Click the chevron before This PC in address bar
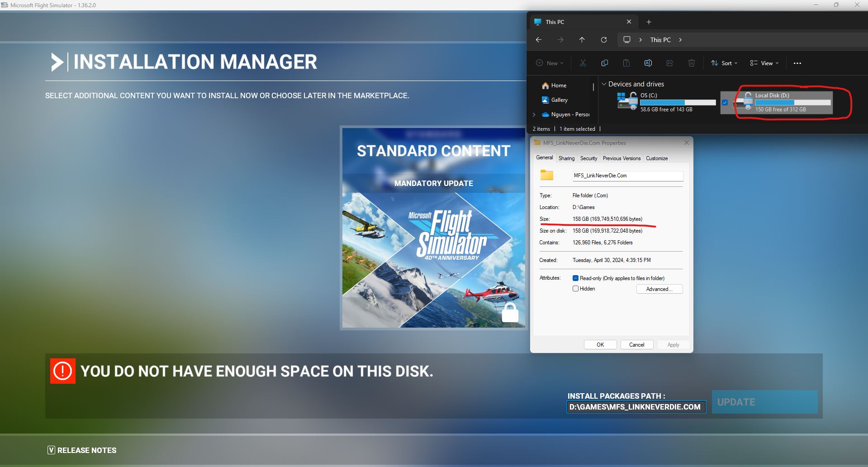This screenshot has height=467, width=868. [x=640, y=40]
